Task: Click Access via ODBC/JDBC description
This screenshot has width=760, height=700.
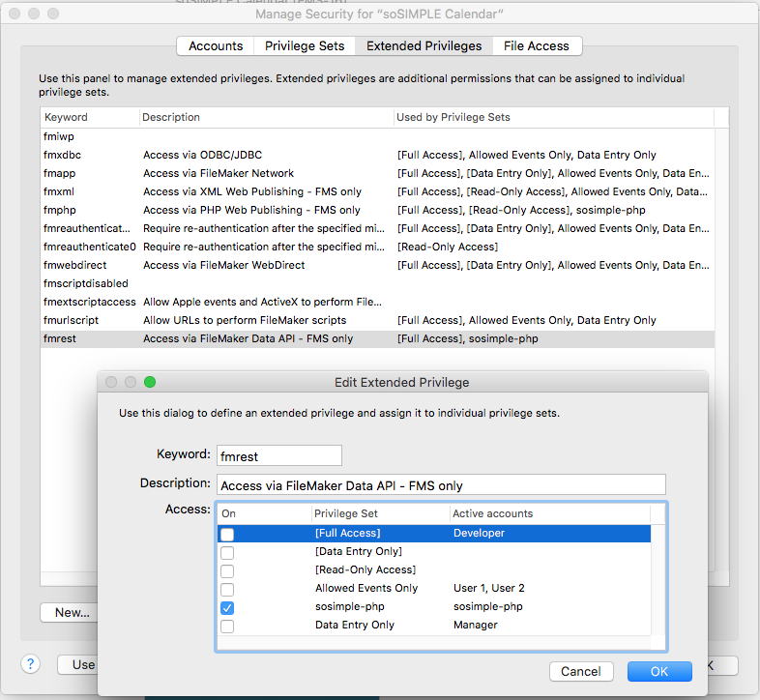Action: tap(203, 155)
